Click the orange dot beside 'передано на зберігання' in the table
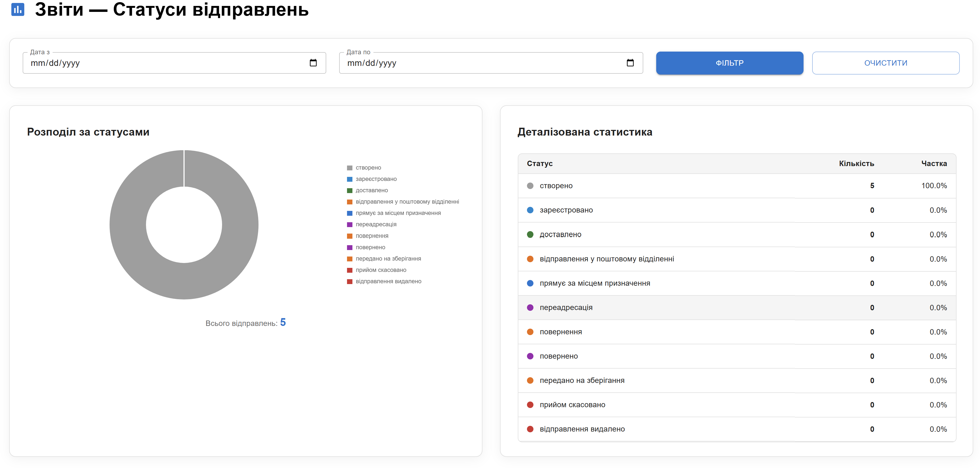The image size is (980, 472). point(530,380)
